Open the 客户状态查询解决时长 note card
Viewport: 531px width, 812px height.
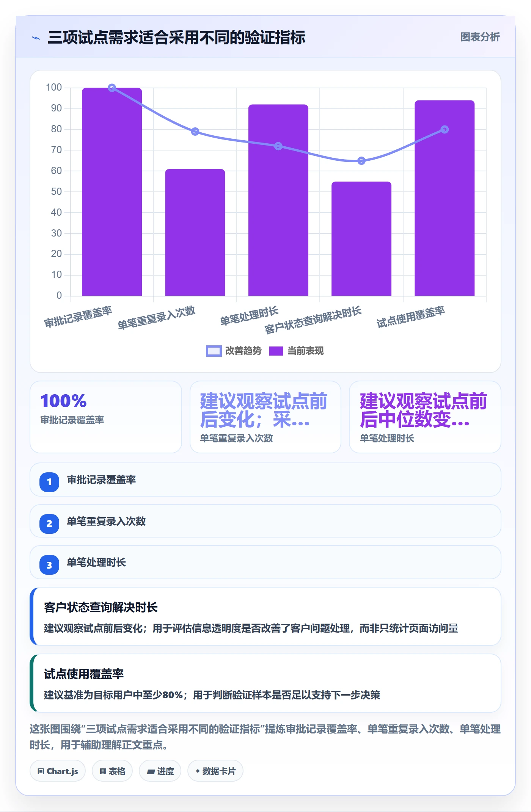tap(265, 616)
